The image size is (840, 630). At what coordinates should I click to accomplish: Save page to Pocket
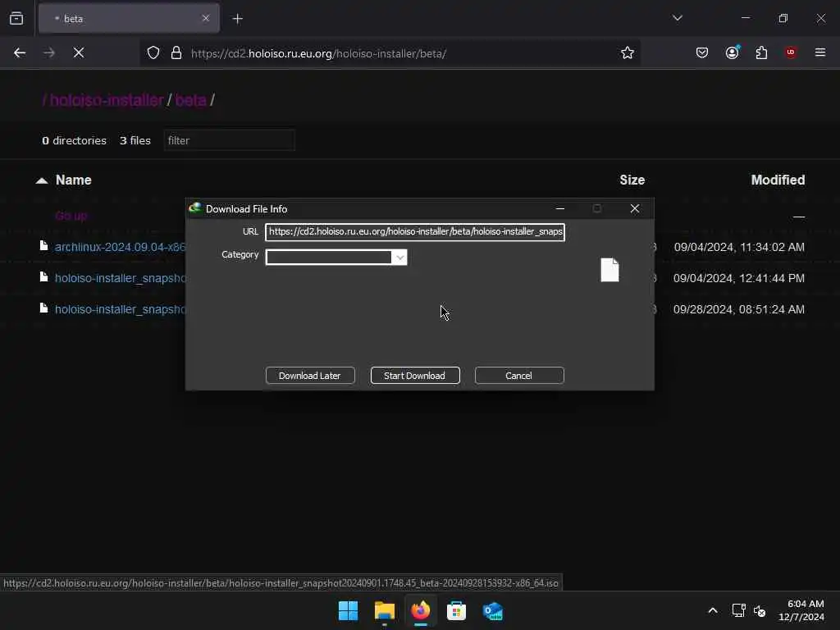tap(702, 52)
